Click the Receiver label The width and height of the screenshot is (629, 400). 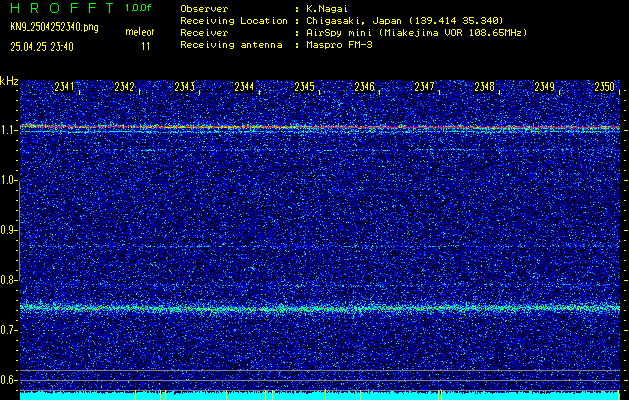coord(204,33)
